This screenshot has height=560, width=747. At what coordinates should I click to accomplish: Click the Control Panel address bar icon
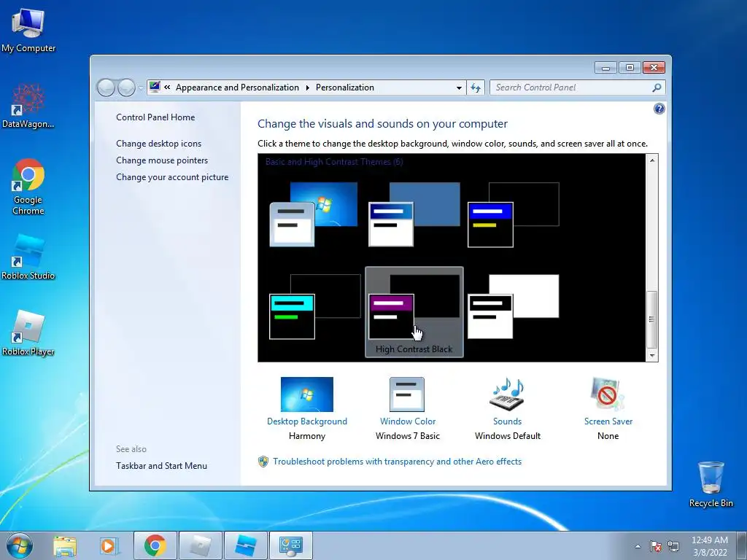click(155, 87)
